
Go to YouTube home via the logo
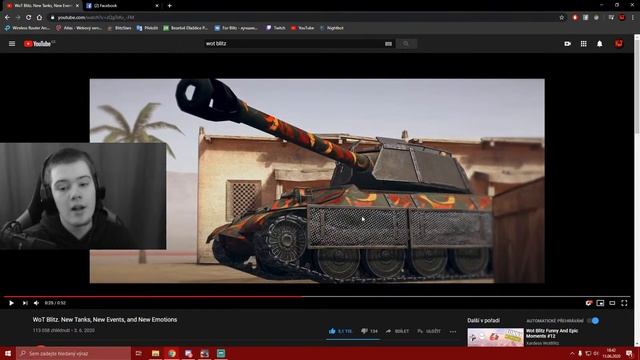click(x=38, y=44)
